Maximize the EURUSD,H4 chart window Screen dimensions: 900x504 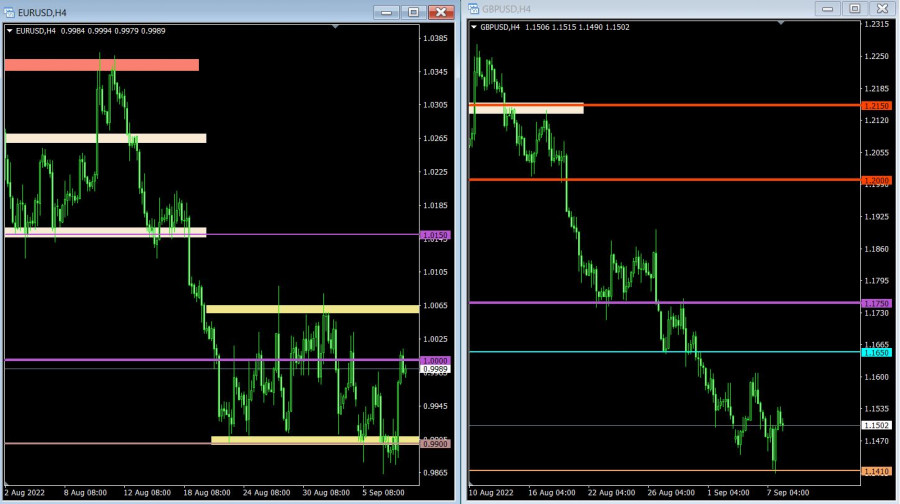coord(413,12)
